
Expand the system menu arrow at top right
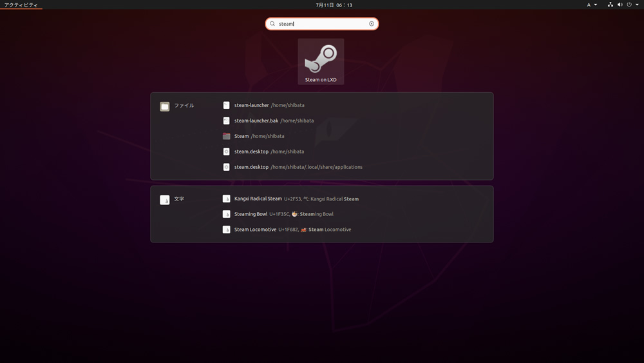638,5
